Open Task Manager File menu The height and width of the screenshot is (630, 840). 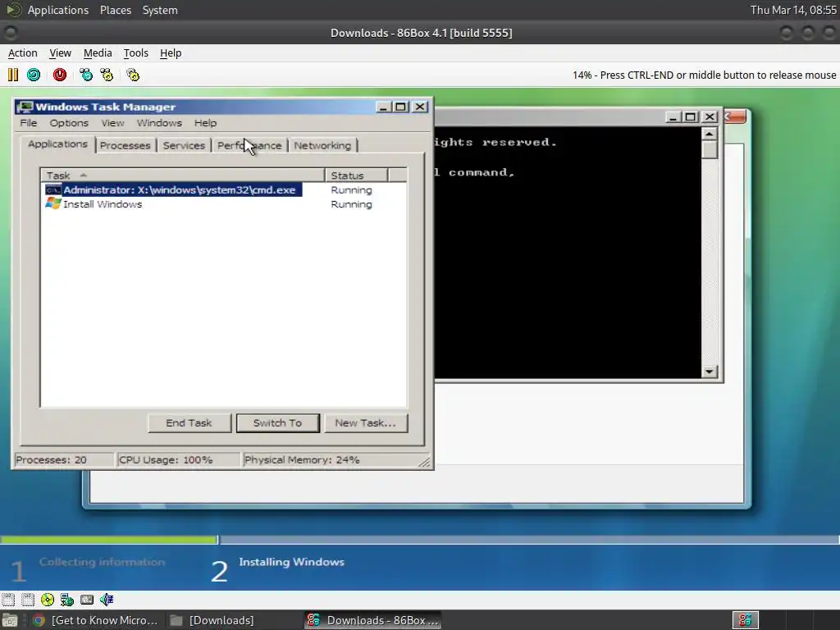tap(29, 123)
